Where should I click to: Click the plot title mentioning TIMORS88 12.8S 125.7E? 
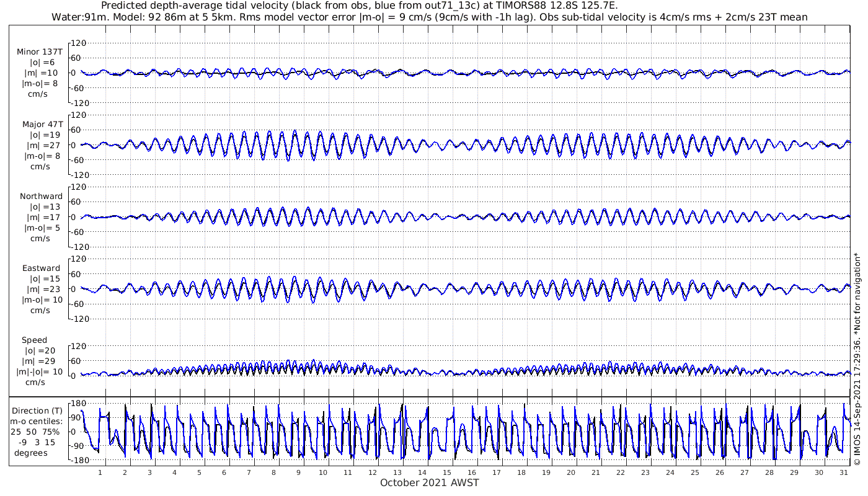[x=359, y=6]
